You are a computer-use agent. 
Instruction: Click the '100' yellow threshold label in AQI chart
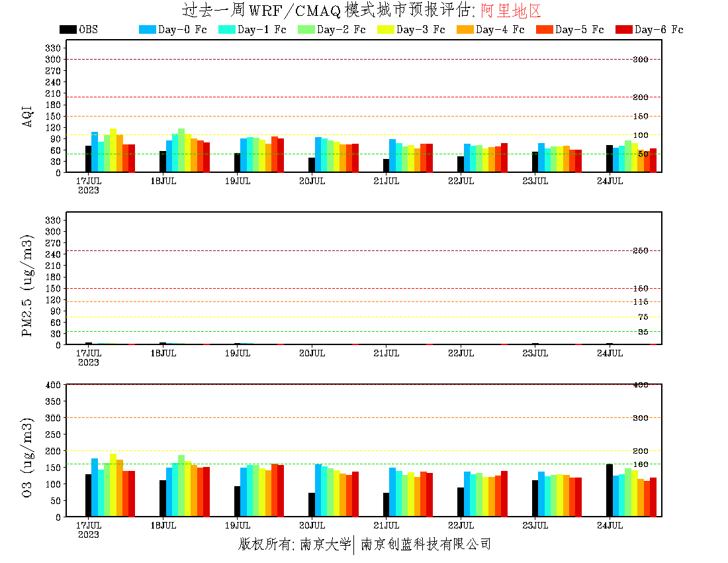[x=641, y=135]
